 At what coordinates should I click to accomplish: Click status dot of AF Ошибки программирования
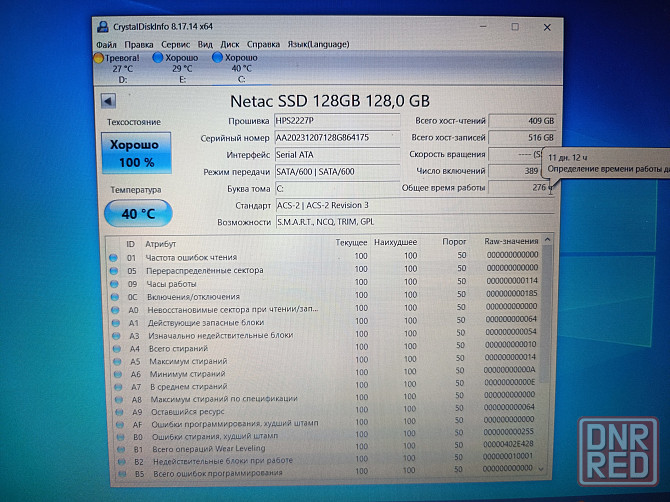[x=120, y=425]
